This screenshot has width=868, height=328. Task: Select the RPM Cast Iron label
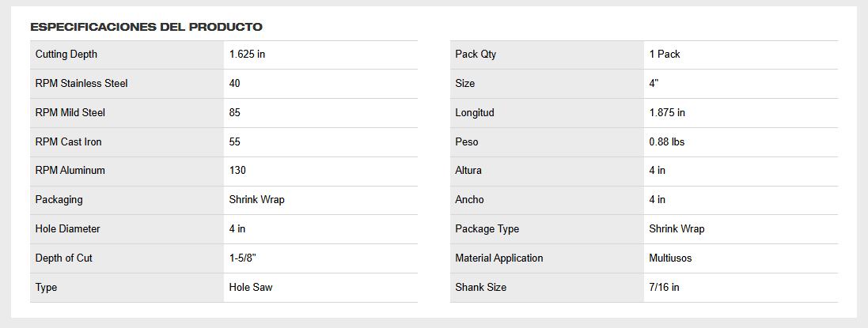point(69,142)
